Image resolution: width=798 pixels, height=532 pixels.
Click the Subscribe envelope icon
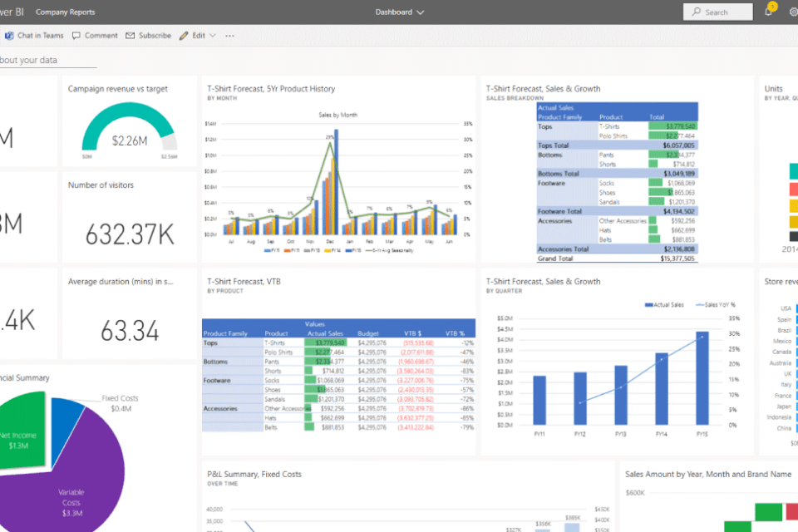tap(130, 36)
